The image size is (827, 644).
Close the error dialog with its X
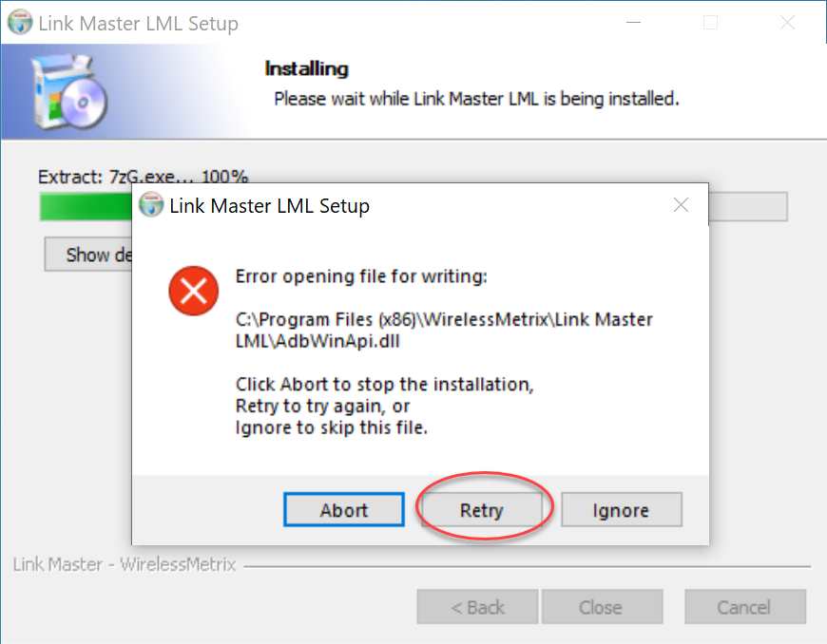pyautogui.click(x=681, y=205)
